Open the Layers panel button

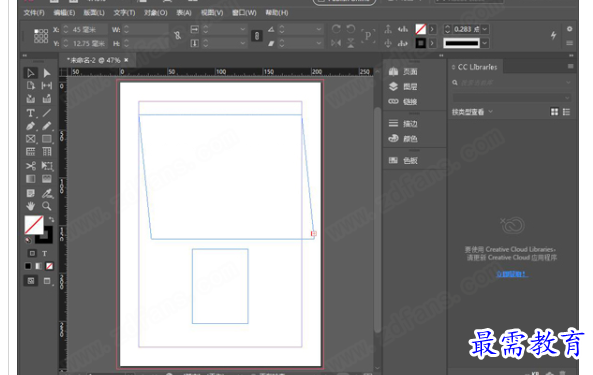coord(403,87)
